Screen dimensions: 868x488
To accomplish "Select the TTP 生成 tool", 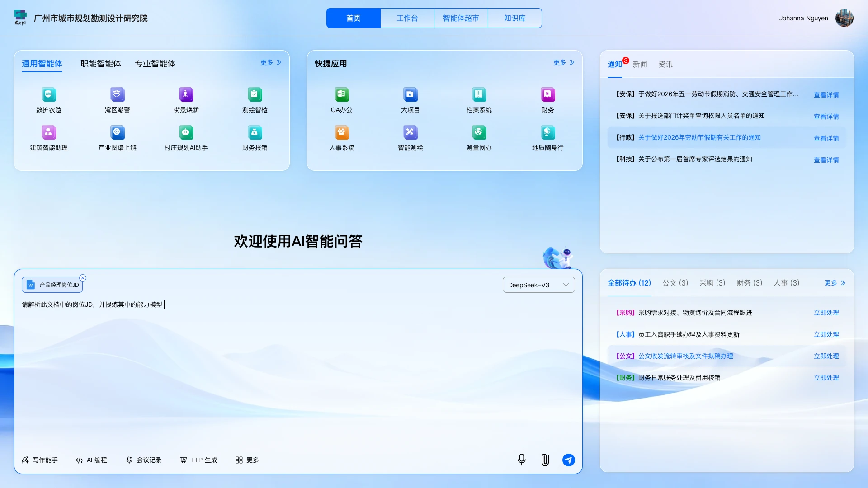I will click(x=198, y=460).
